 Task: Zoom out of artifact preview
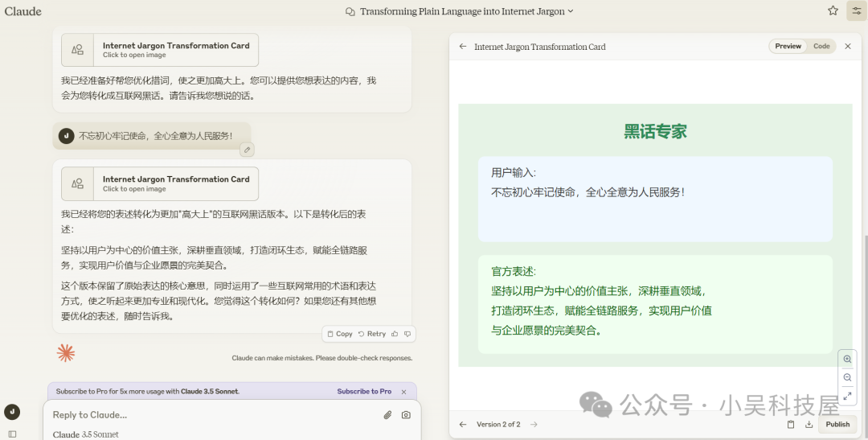coord(847,377)
